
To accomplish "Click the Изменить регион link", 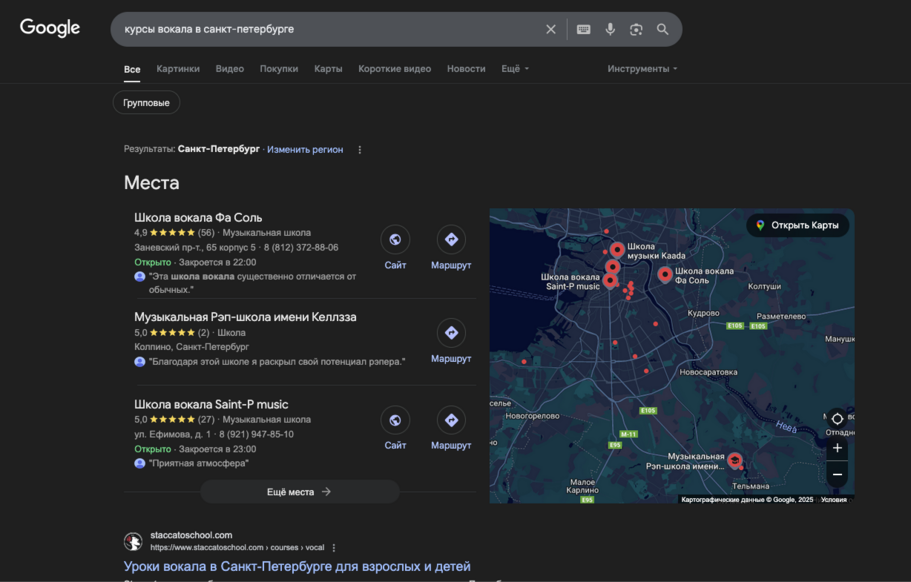I will (305, 149).
